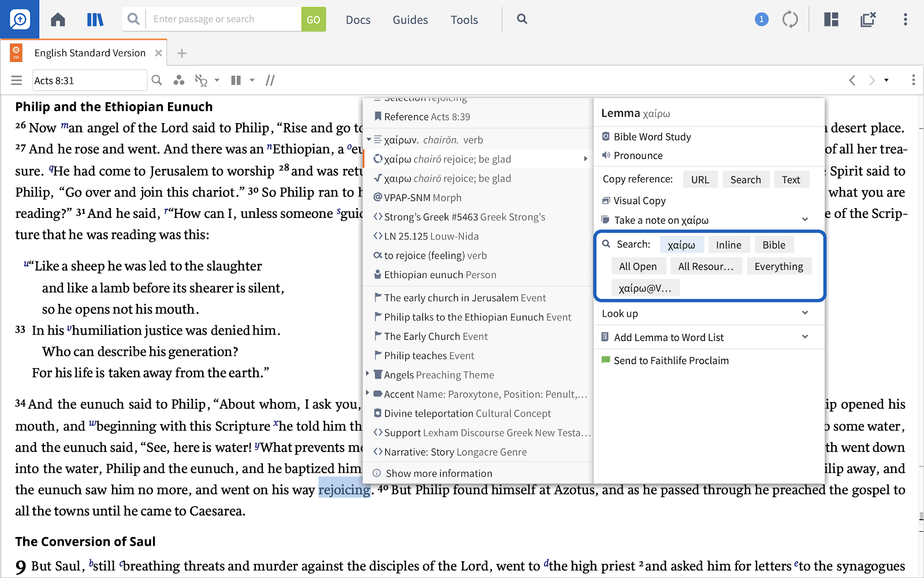Image resolution: width=924 pixels, height=578 pixels.
Task: Select Strong's Greek #5463 entry
Action: 478,217
